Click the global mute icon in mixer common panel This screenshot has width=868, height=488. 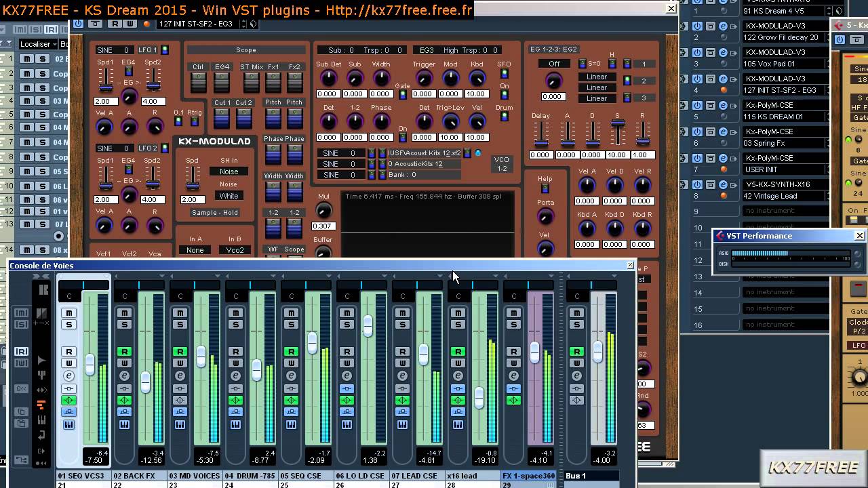click(x=21, y=313)
